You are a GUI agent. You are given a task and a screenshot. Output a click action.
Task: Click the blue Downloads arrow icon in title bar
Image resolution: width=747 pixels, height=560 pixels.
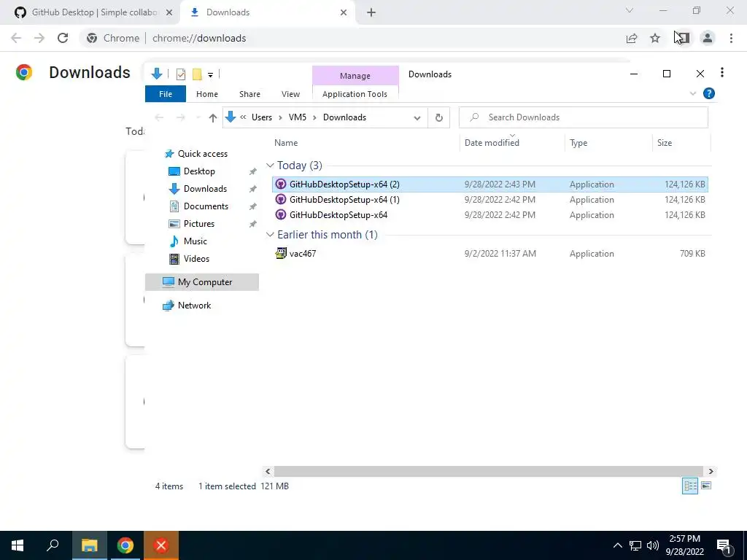coord(156,74)
